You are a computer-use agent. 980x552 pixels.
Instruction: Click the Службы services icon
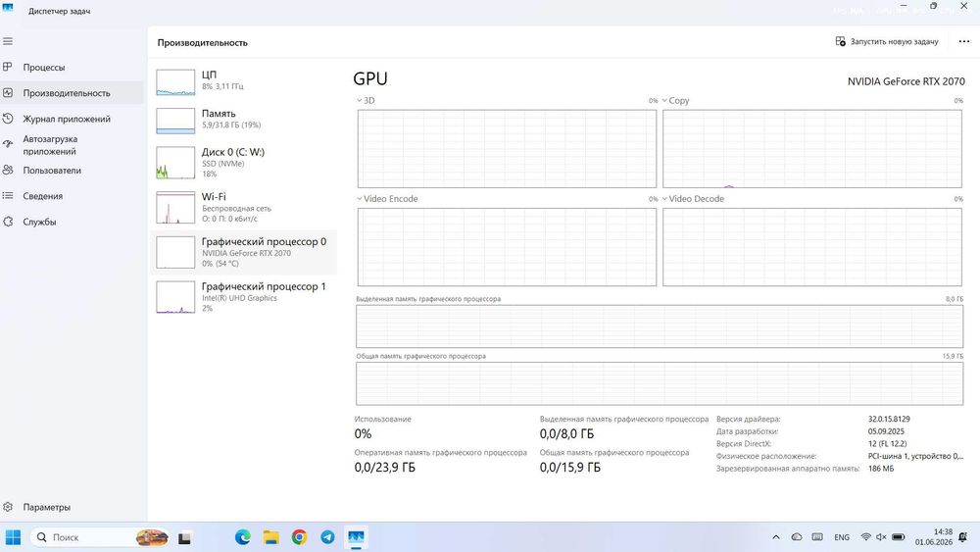tap(8, 222)
